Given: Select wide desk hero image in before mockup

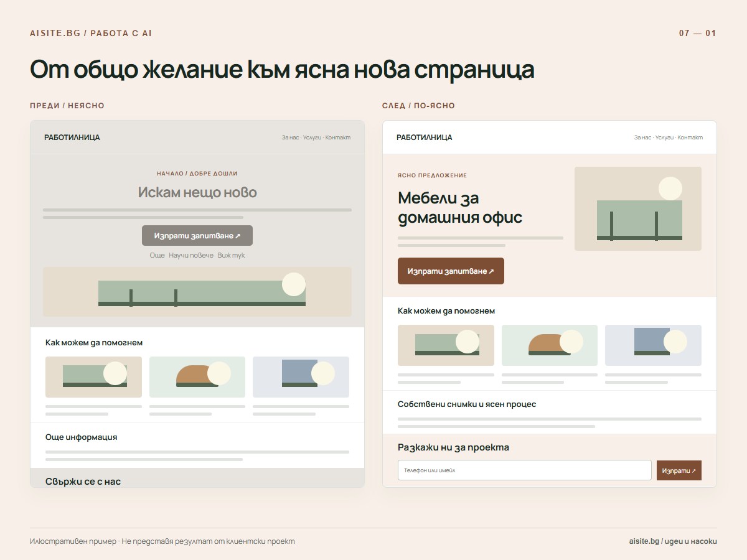Looking at the screenshot, I should coord(197,292).
